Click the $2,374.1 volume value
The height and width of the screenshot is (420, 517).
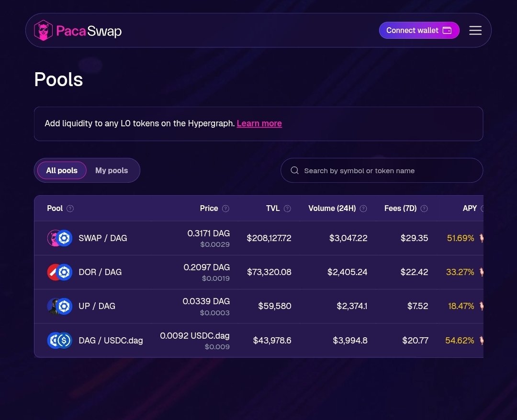[352, 306]
